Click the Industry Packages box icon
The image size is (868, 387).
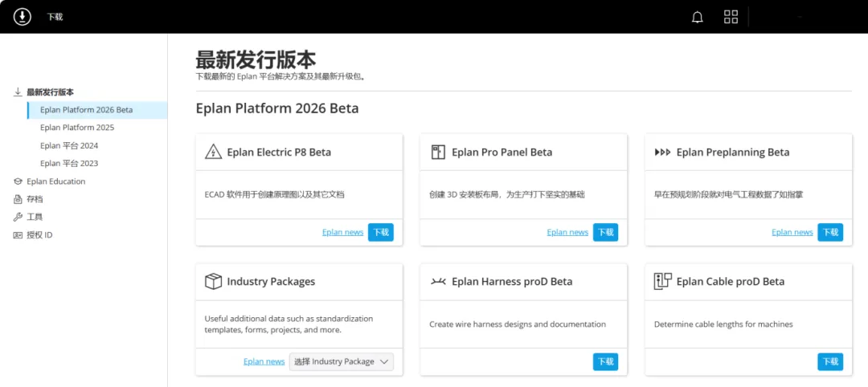[213, 281]
